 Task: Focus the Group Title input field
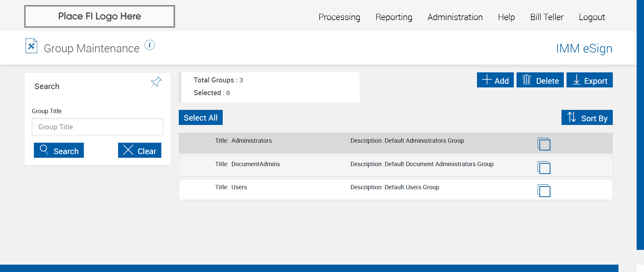click(98, 127)
